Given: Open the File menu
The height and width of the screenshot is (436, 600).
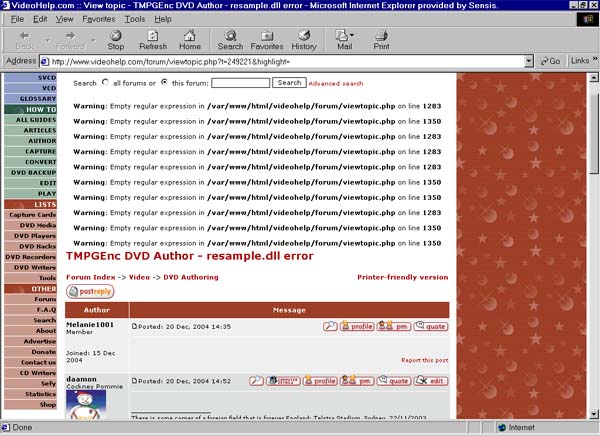Looking at the screenshot, I should click(17, 19).
